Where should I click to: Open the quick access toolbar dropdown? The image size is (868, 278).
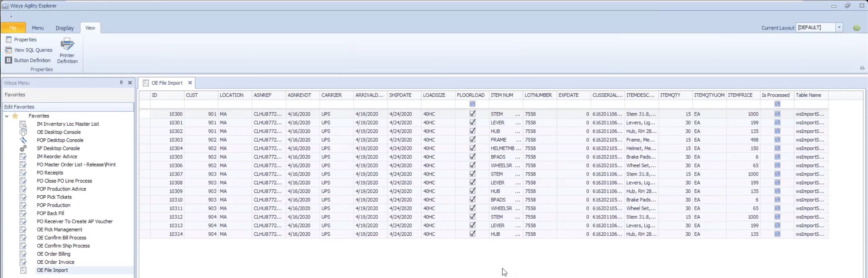11,16
